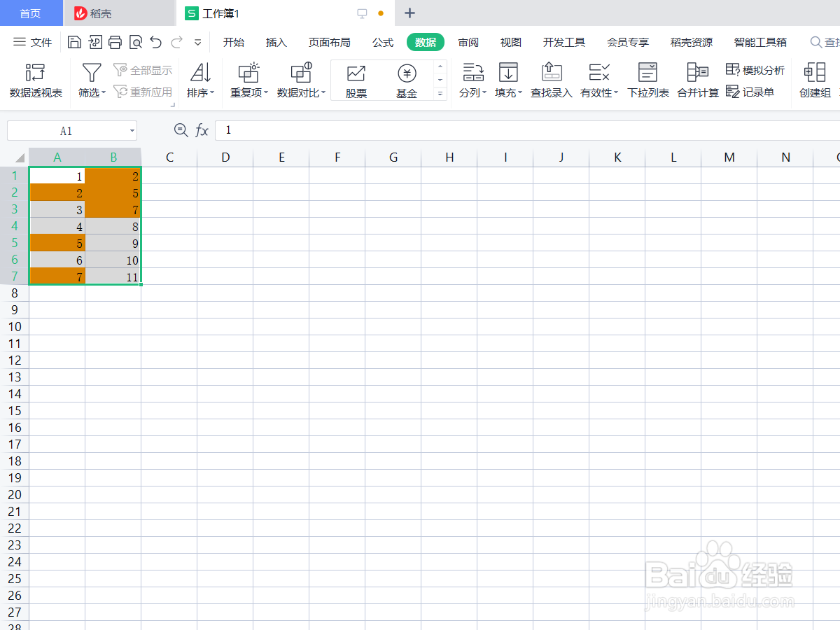Expand the 排序 dropdown arrow
Image resolution: width=840 pixels, height=630 pixels.
212,93
